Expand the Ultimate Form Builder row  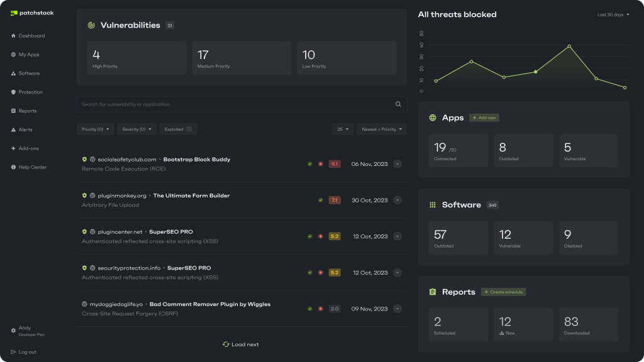(397, 200)
